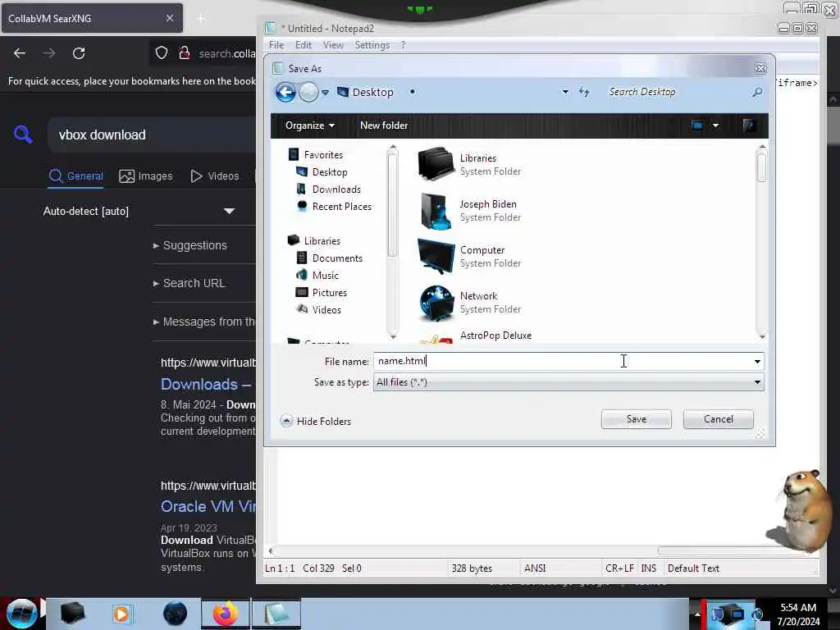Open a new Firefox tab
840x630 pixels.
coord(201,19)
